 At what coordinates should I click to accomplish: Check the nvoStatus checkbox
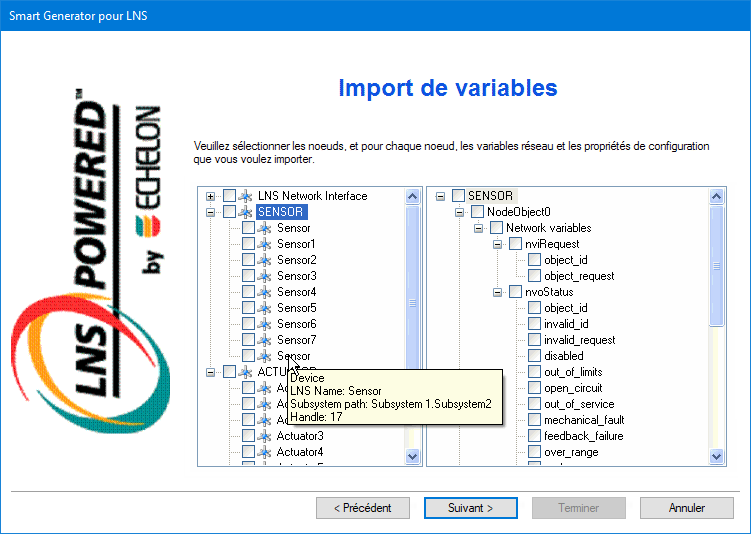pos(515,291)
